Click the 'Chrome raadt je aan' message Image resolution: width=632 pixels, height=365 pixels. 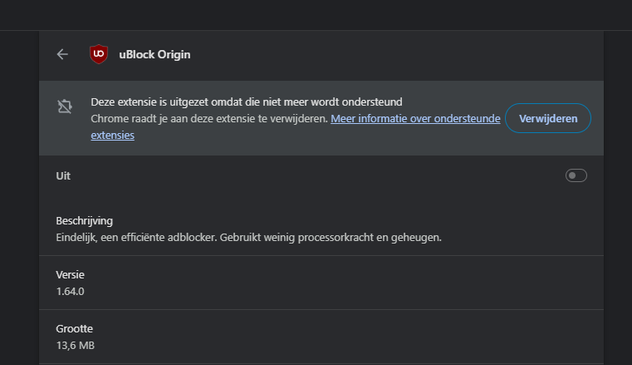209,118
